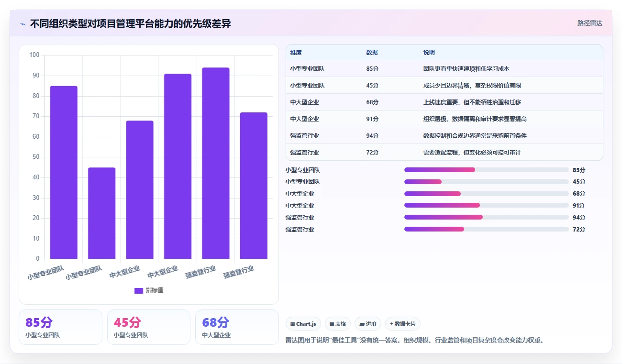This screenshot has width=622, height=364.
Task: Click the footer note starting with 雷达图用于说明
Action: coord(415,341)
